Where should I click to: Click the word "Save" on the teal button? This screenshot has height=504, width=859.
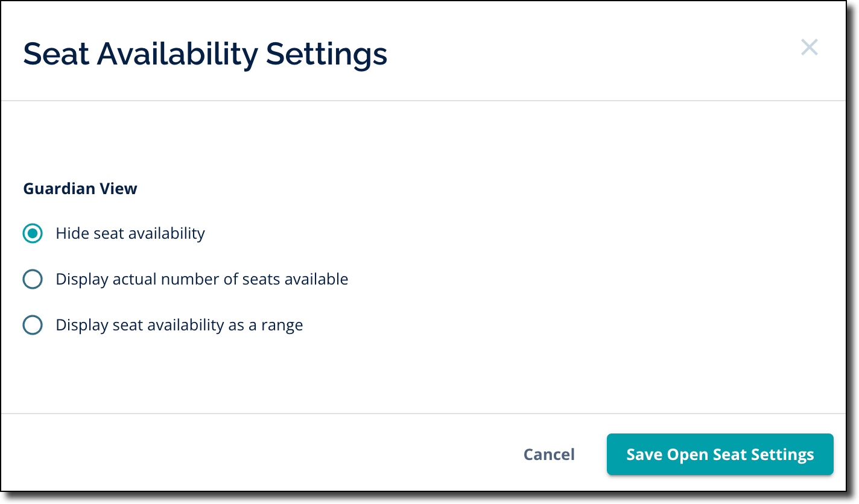tap(644, 454)
